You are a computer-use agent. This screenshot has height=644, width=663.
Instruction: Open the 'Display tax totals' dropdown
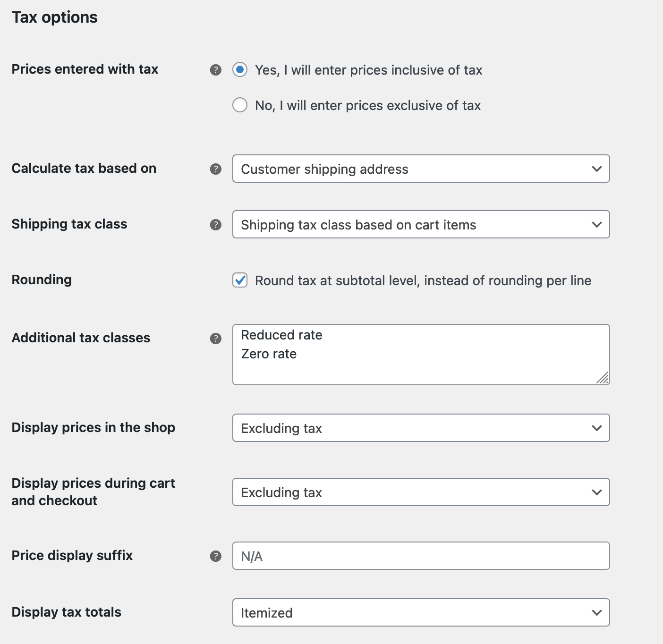pyautogui.click(x=420, y=612)
